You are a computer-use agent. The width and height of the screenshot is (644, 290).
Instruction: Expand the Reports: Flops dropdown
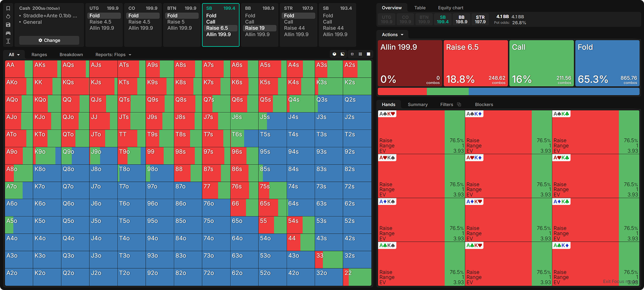click(x=113, y=55)
